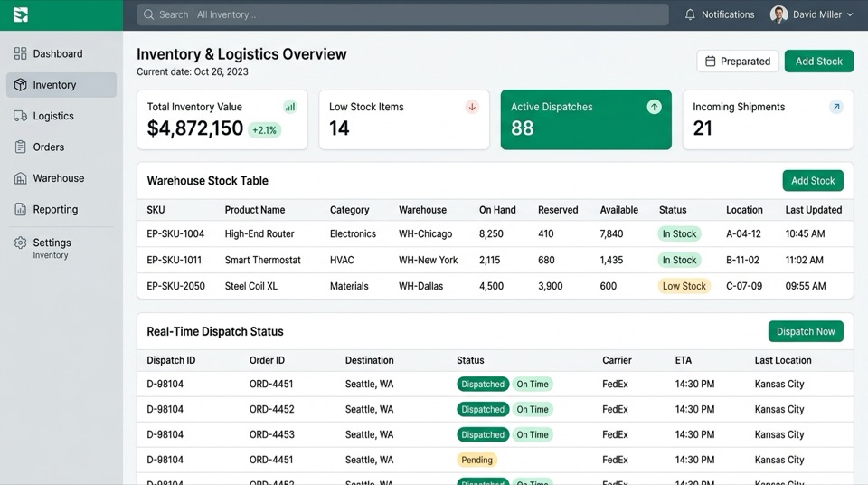Click the notifications bell icon
Viewport: 868px width, 485px height.
click(x=690, y=15)
